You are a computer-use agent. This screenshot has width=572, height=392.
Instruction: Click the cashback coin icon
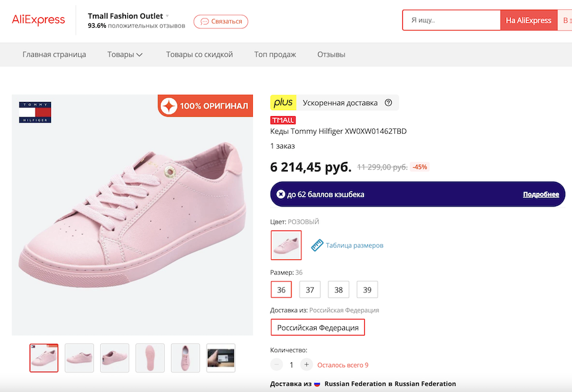(280, 194)
